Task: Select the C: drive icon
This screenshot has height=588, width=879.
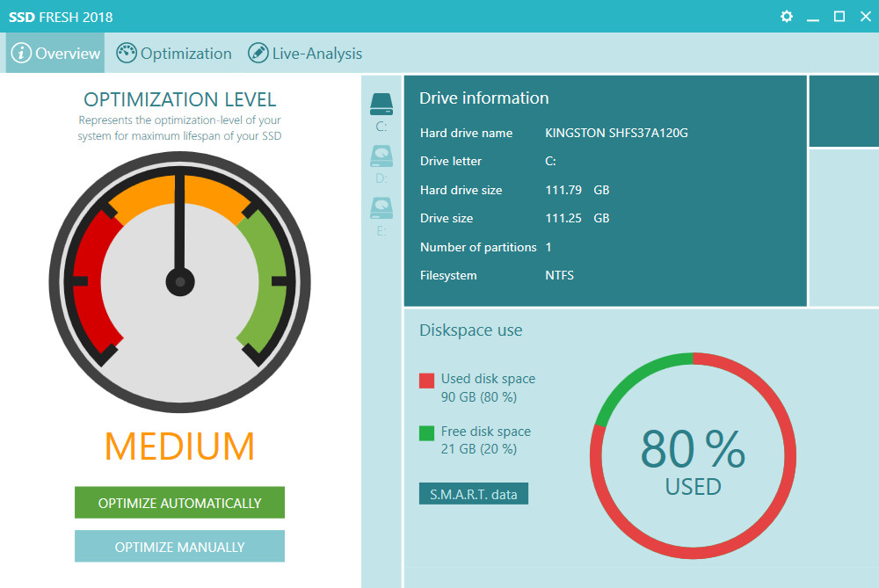Action: click(381, 105)
